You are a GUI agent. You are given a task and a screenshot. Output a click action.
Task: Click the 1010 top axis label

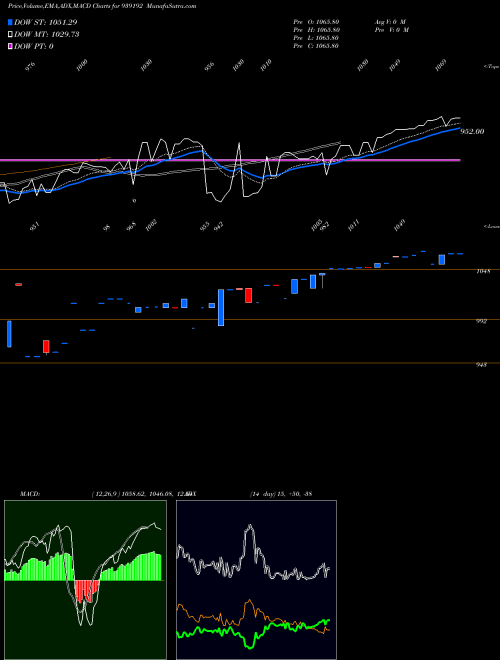click(266, 65)
